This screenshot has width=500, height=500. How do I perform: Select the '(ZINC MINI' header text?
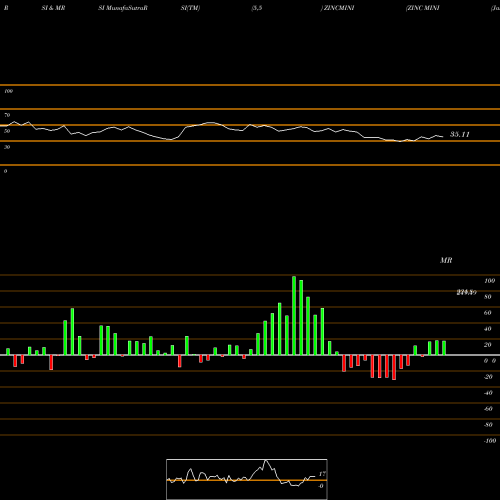click(x=423, y=8)
